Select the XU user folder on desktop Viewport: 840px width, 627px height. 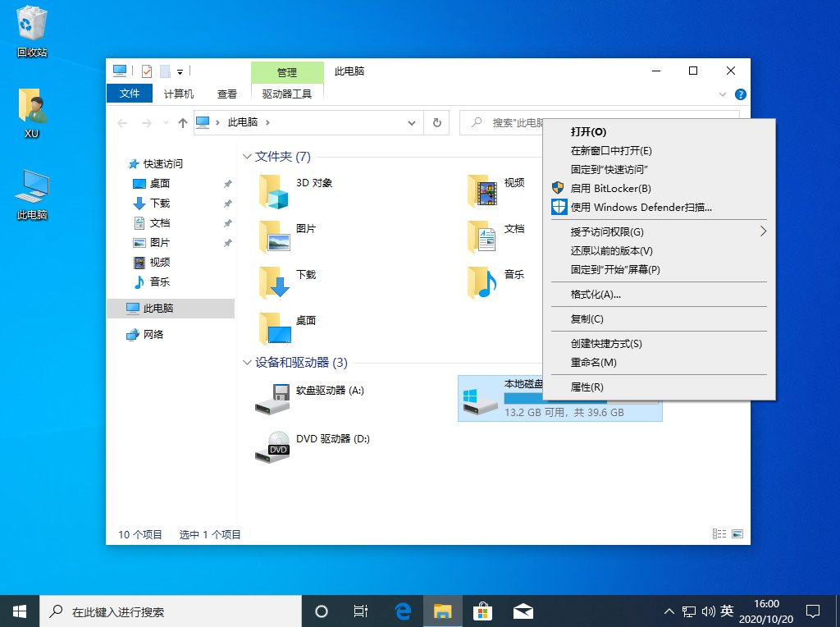point(32,113)
